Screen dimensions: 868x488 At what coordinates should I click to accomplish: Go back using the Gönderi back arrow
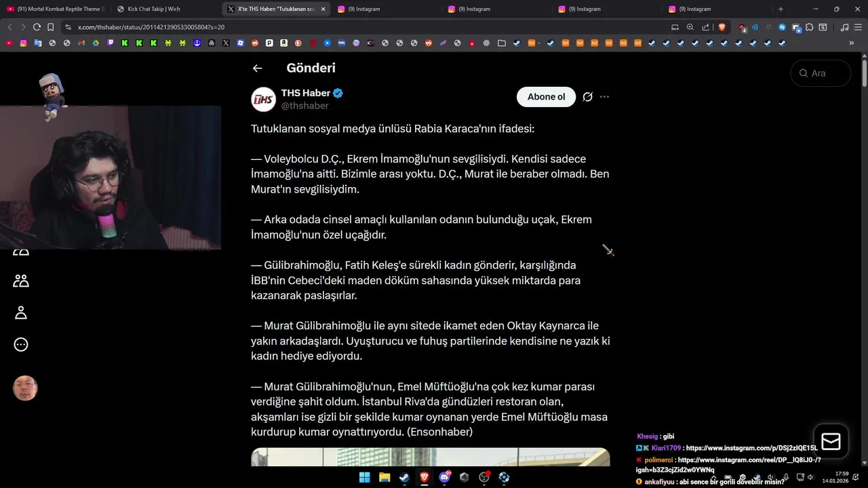[x=257, y=68]
